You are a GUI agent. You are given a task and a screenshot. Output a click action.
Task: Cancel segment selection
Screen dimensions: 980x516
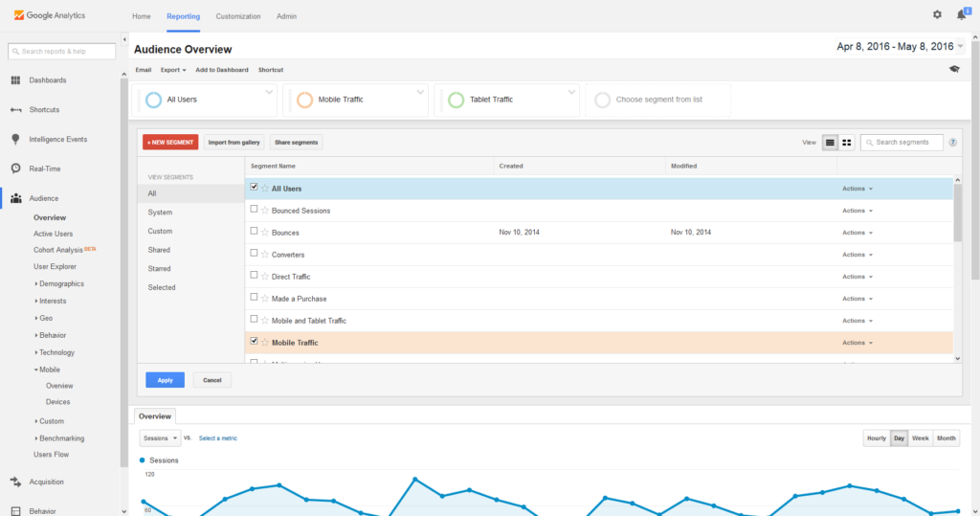(x=212, y=380)
